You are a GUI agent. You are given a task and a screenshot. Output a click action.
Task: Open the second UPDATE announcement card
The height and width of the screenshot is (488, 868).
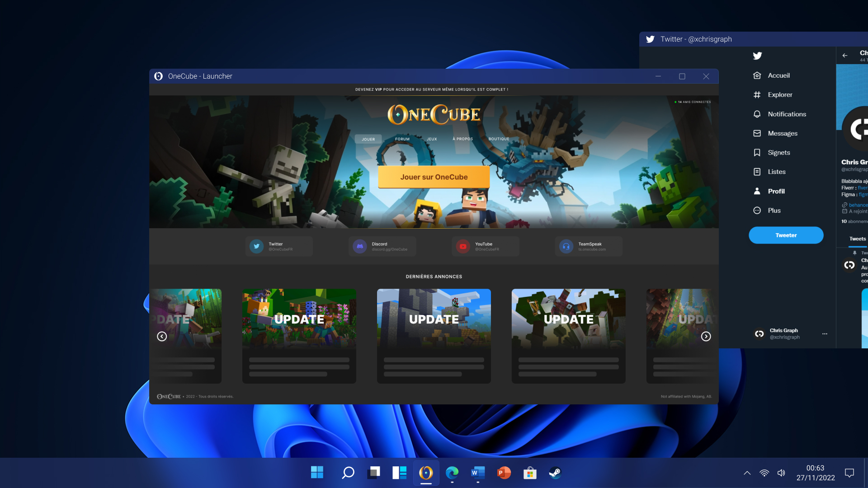[299, 336]
